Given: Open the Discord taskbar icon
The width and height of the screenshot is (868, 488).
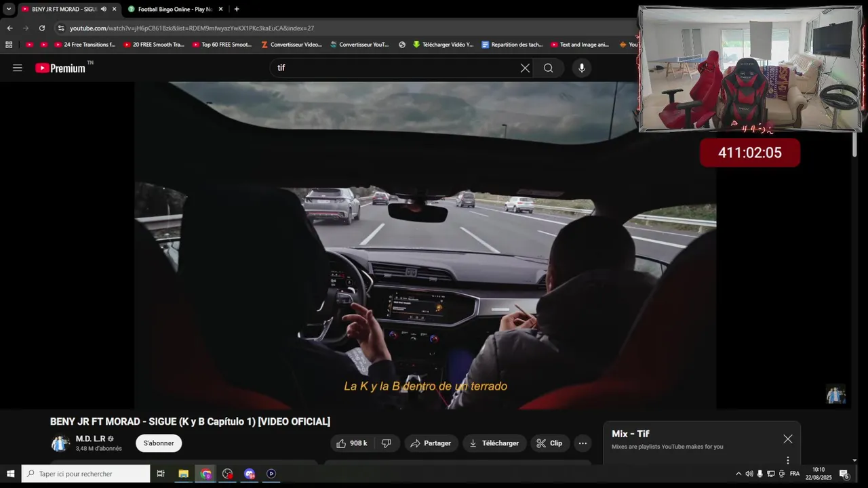Looking at the screenshot, I should pos(250,474).
